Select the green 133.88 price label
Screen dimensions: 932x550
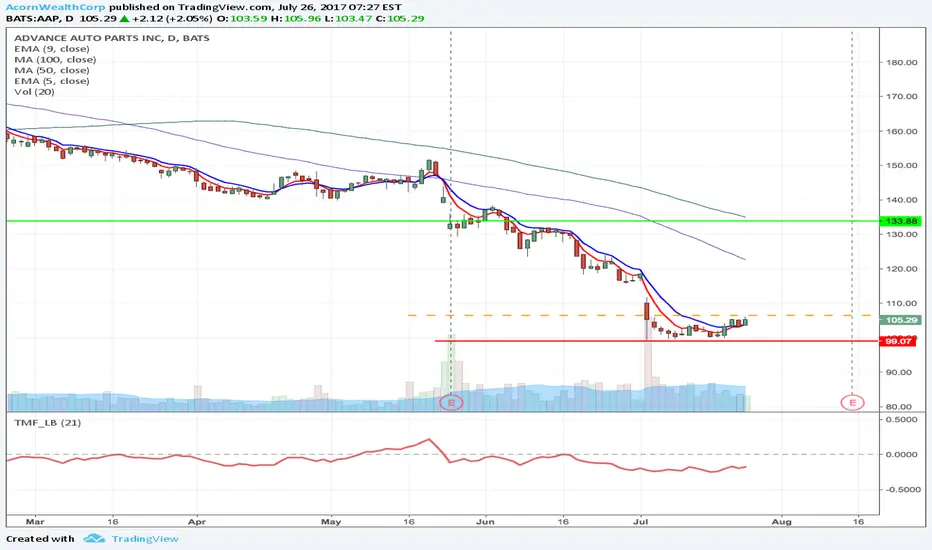point(900,221)
